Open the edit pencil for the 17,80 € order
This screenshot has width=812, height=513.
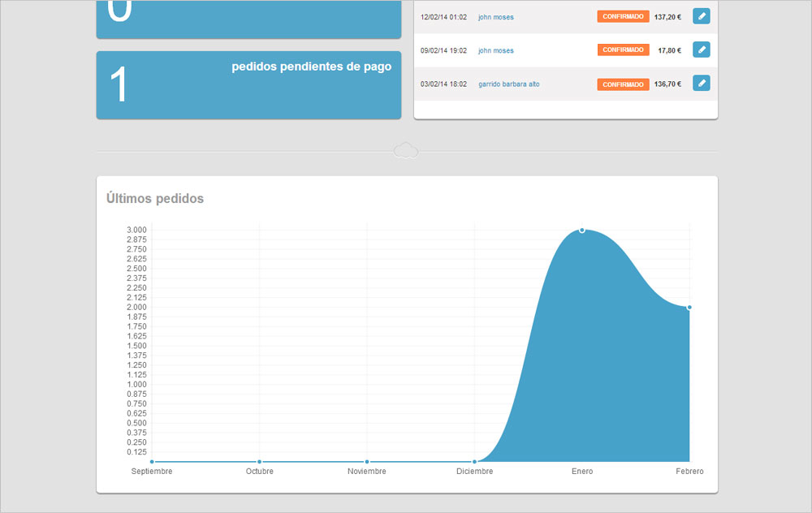(x=701, y=50)
